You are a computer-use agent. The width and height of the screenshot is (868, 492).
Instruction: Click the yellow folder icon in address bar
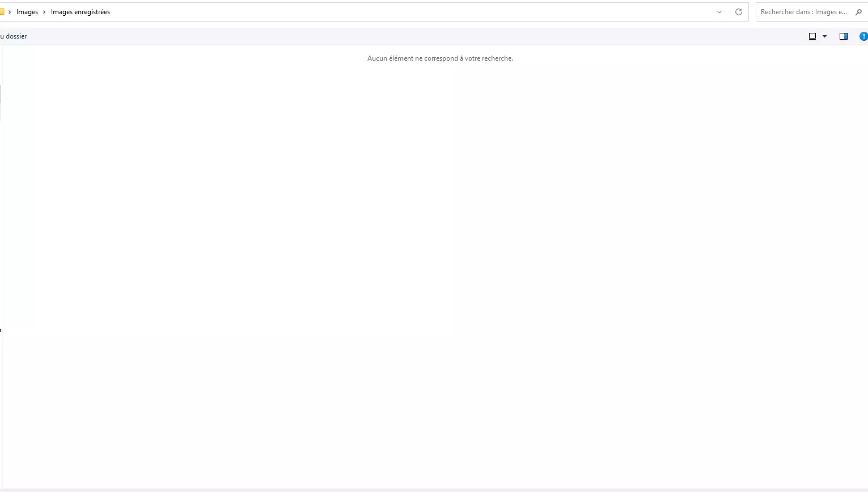pyautogui.click(x=2, y=12)
